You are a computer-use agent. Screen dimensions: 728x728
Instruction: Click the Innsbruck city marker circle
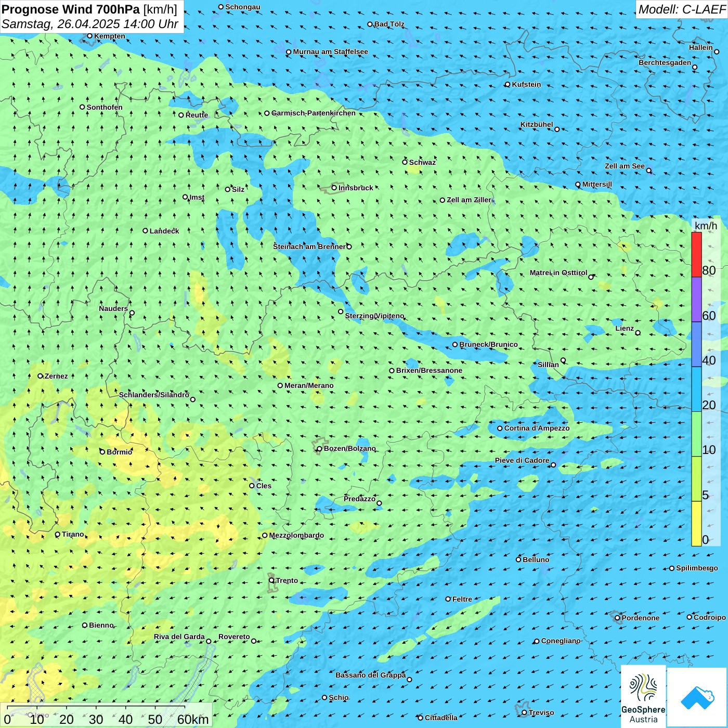coord(334,188)
